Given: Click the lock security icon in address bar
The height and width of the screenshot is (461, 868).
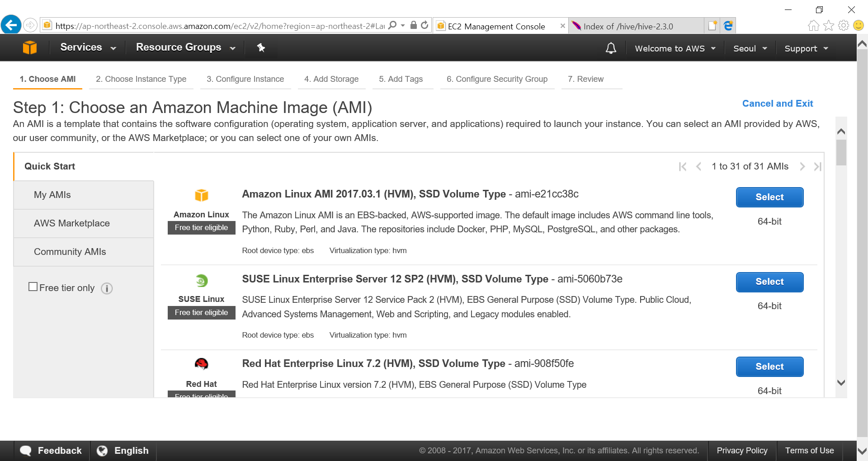Looking at the screenshot, I should 413,25.
